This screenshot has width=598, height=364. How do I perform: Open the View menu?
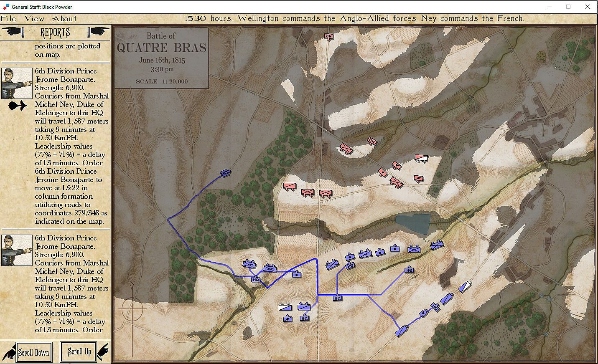34,19
